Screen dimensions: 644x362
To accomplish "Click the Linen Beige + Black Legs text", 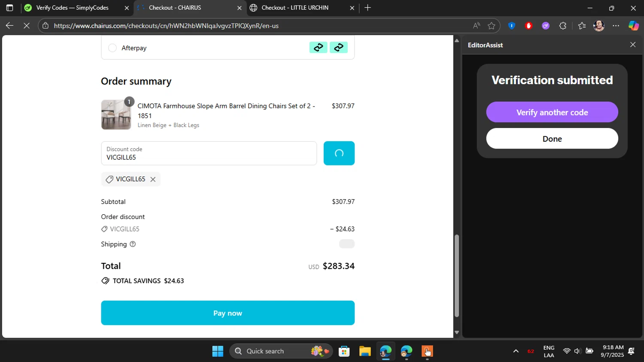I will (168, 125).
